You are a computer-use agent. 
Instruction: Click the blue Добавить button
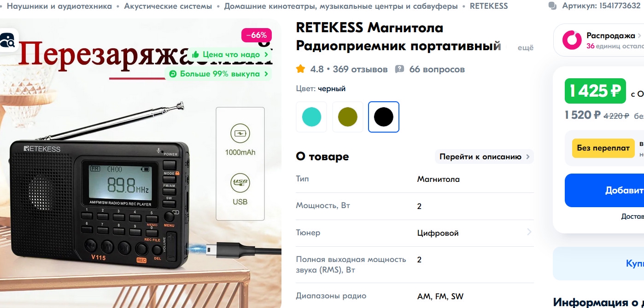(x=604, y=190)
